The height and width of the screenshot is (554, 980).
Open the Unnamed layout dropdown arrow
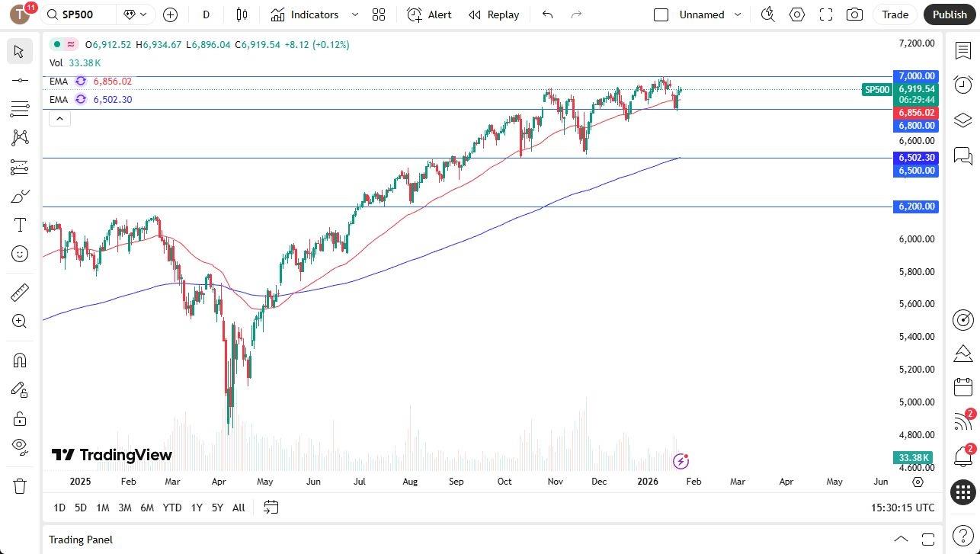(738, 14)
